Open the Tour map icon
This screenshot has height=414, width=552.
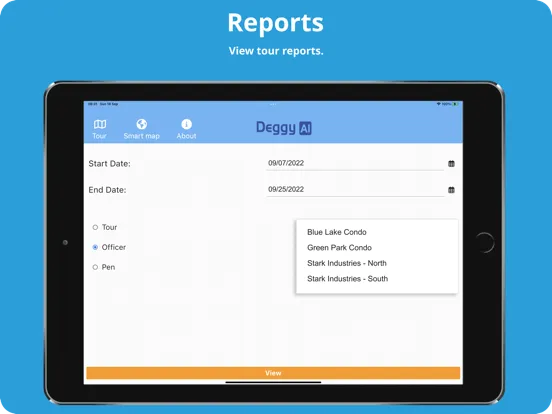tap(100, 124)
